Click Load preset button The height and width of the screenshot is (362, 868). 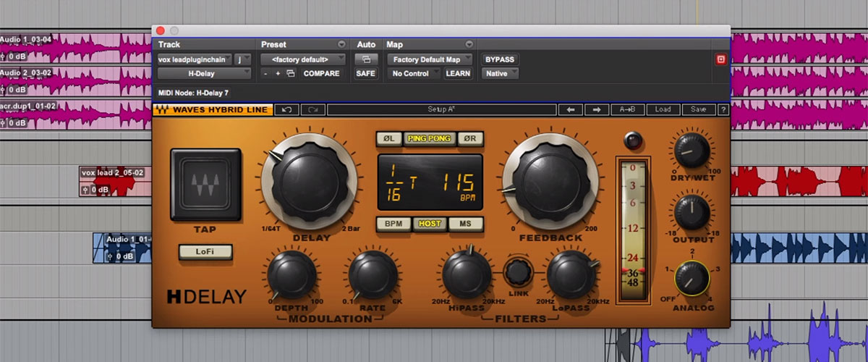click(x=663, y=109)
